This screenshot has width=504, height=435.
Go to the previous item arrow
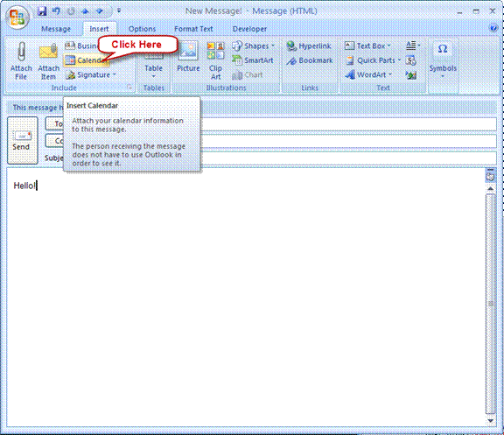pyautogui.click(x=85, y=11)
